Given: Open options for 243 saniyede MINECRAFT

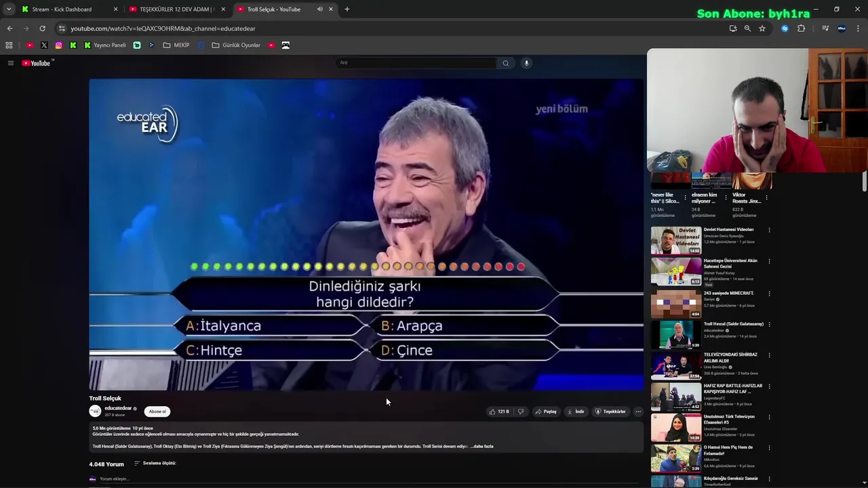Looking at the screenshot, I should pos(769,293).
